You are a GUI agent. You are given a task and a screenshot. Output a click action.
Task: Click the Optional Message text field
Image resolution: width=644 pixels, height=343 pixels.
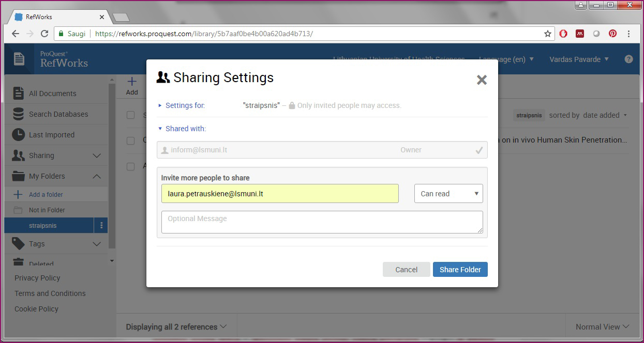coord(322,222)
